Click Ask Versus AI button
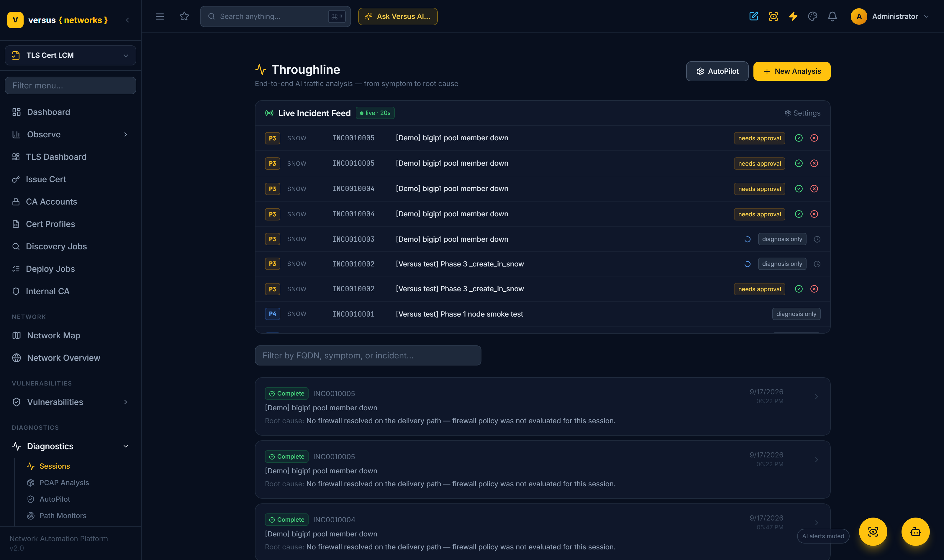The image size is (944, 560). pyautogui.click(x=398, y=17)
